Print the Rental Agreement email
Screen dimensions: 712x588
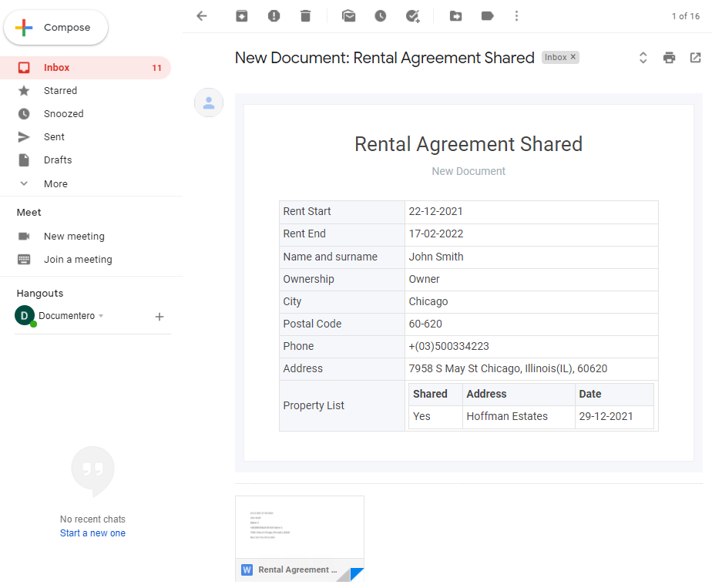669,58
